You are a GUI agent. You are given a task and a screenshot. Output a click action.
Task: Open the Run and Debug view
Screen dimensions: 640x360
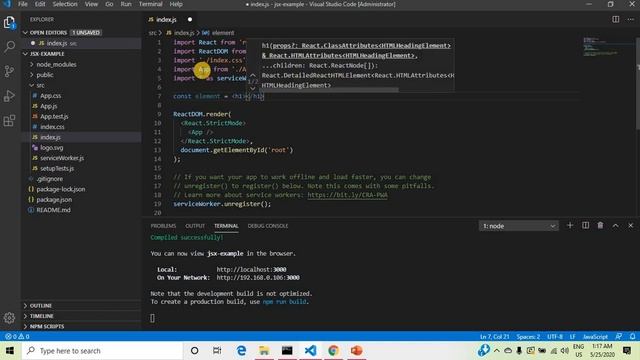[9, 96]
